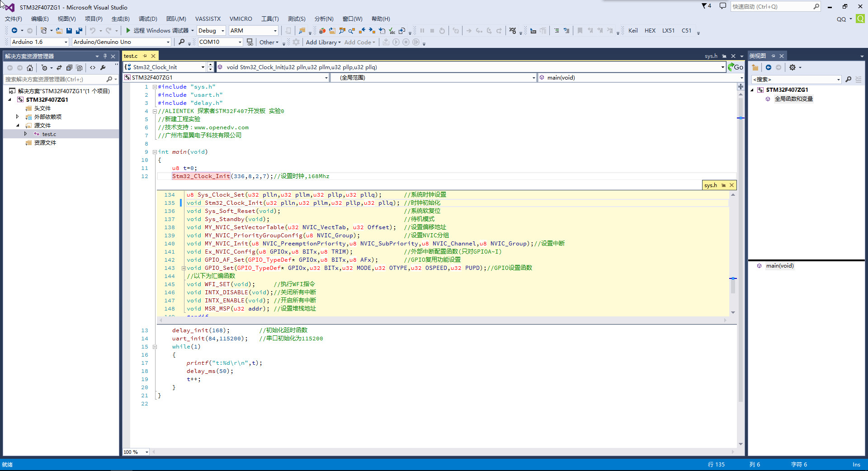Click the LX51 toolbar button
Image resolution: width=868 pixels, height=471 pixels.
pos(668,31)
